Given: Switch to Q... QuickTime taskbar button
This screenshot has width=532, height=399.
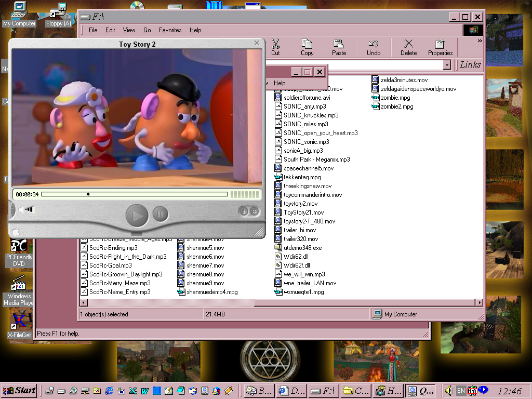Looking at the screenshot, I should (x=421, y=391).
